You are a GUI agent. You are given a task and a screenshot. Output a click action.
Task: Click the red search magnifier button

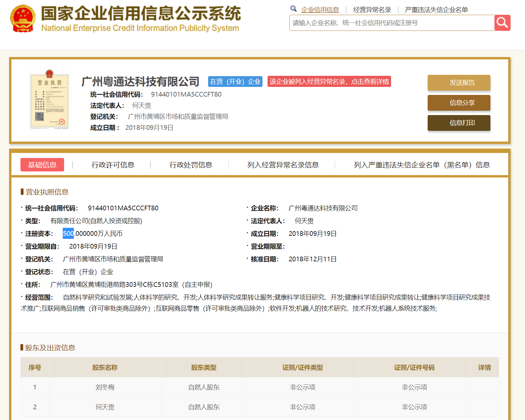(x=502, y=23)
